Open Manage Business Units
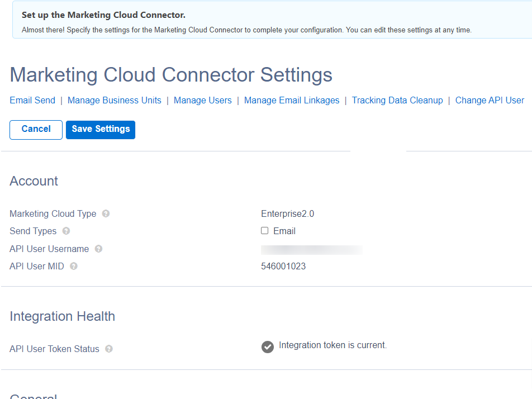The image size is (532, 399). (x=114, y=101)
